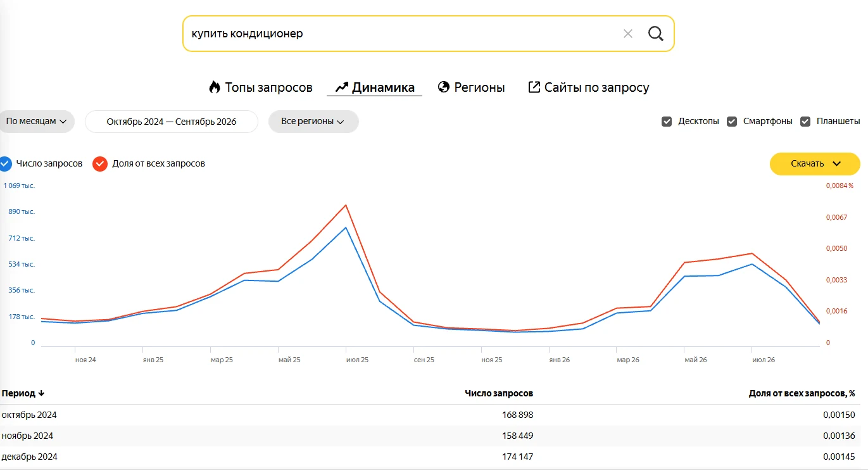Viewport: 868px width, 473px height.
Task: Open the date range Октябрь 2024 — Сентябрь 2026
Action: pyautogui.click(x=172, y=122)
